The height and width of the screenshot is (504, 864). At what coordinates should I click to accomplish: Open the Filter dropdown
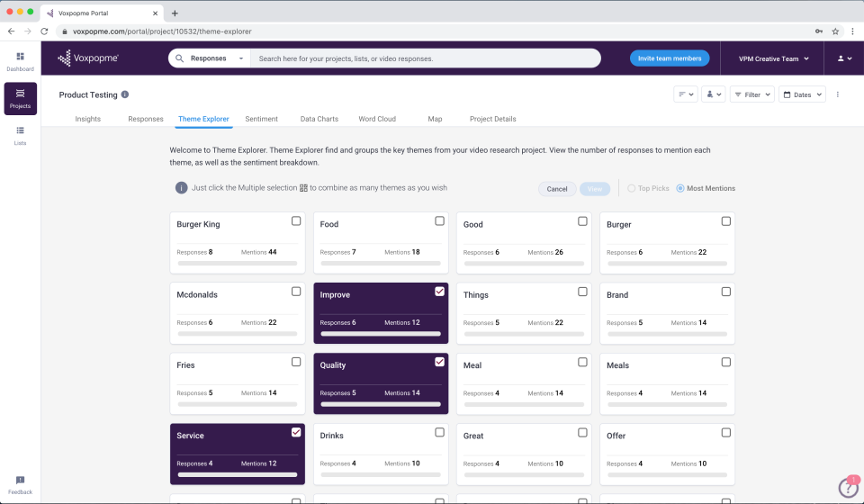point(752,94)
